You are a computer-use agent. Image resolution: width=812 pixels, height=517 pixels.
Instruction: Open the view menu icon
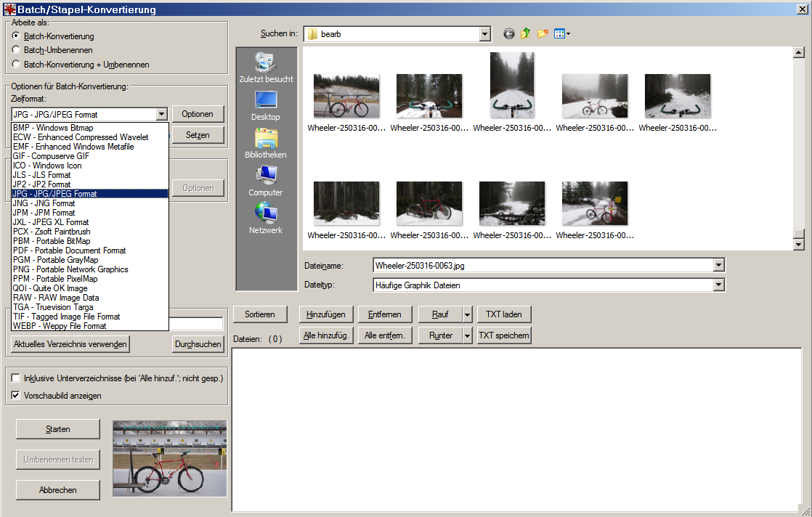pos(561,34)
